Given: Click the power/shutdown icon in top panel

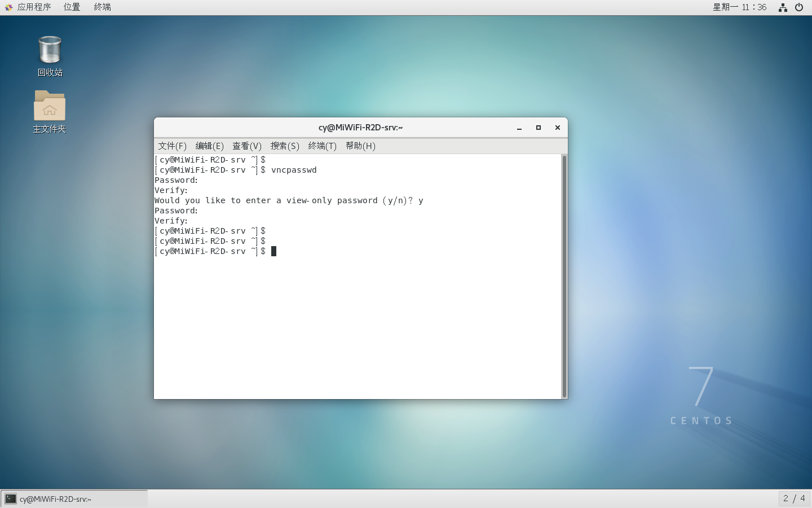Looking at the screenshot, I should click(799, 7).
